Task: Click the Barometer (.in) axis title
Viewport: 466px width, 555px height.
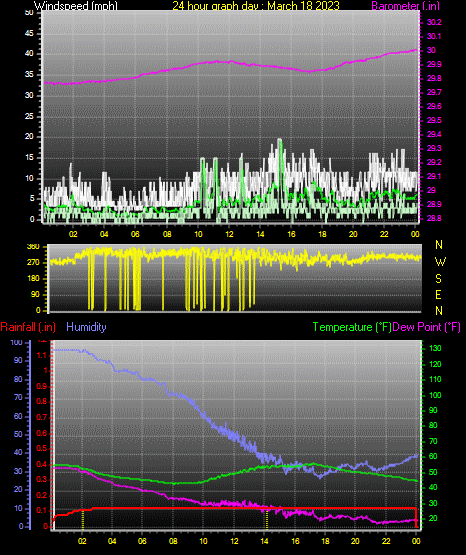Action: click(x=405, y=6)
